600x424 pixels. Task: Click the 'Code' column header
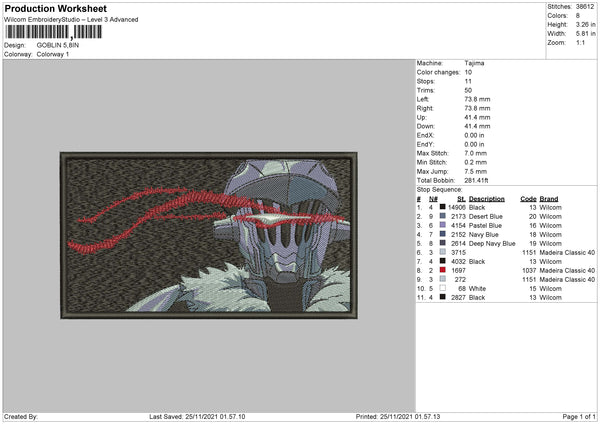[528, 199]
